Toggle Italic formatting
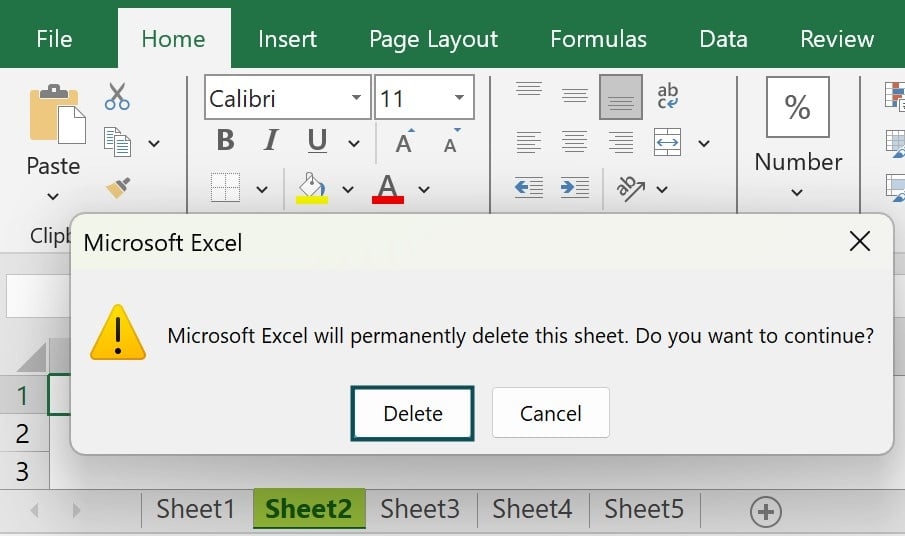The width and height of the screenshot is (905, 536). click(x=270, y=141)
